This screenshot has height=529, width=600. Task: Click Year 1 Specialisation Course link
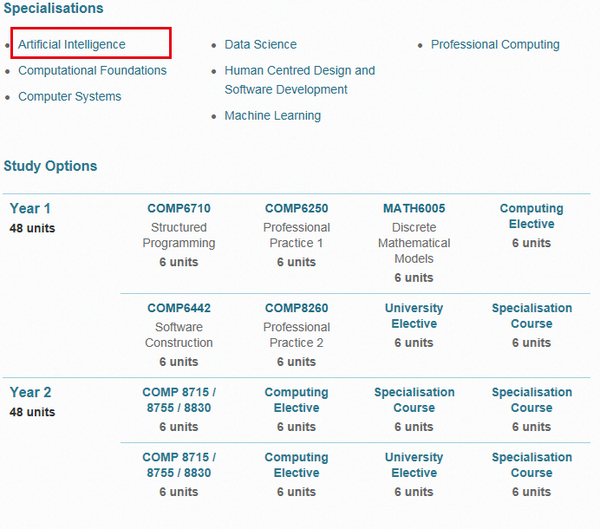pyautogui.click(x=532, y=315)
